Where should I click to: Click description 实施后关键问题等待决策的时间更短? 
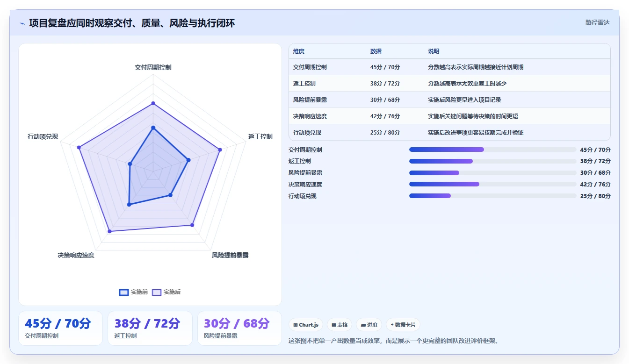473,116
